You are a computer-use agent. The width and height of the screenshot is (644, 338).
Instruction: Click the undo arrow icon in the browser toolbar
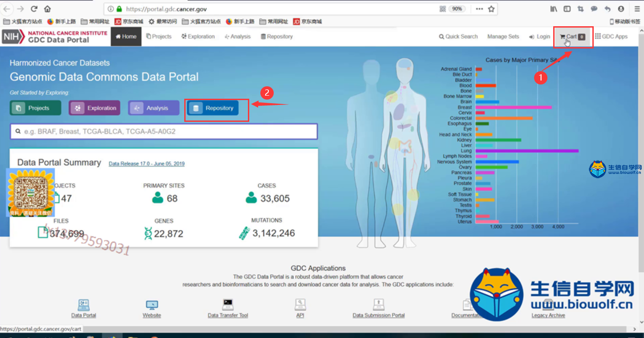point(608,9)
